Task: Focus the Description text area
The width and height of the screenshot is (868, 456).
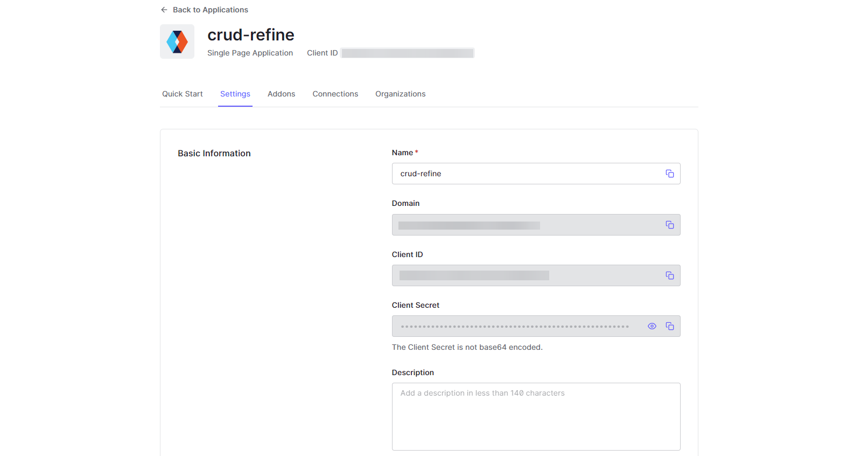Action: (x=536, y=417)
